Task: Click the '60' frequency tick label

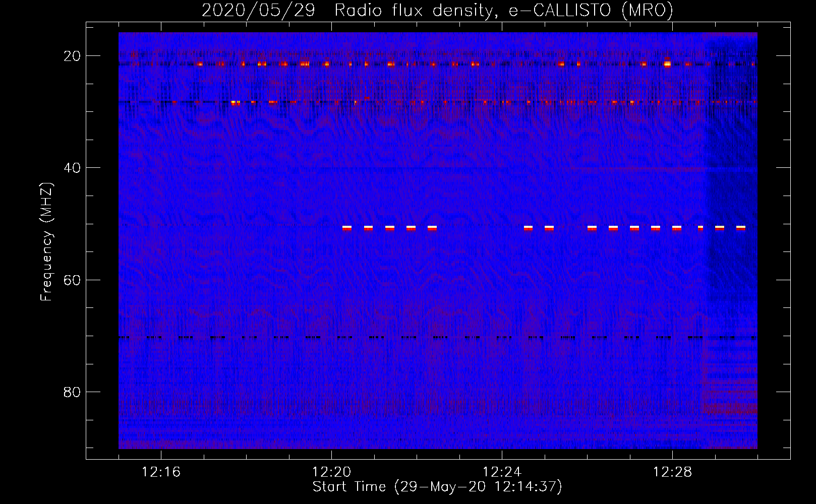Action: point(72,280)
